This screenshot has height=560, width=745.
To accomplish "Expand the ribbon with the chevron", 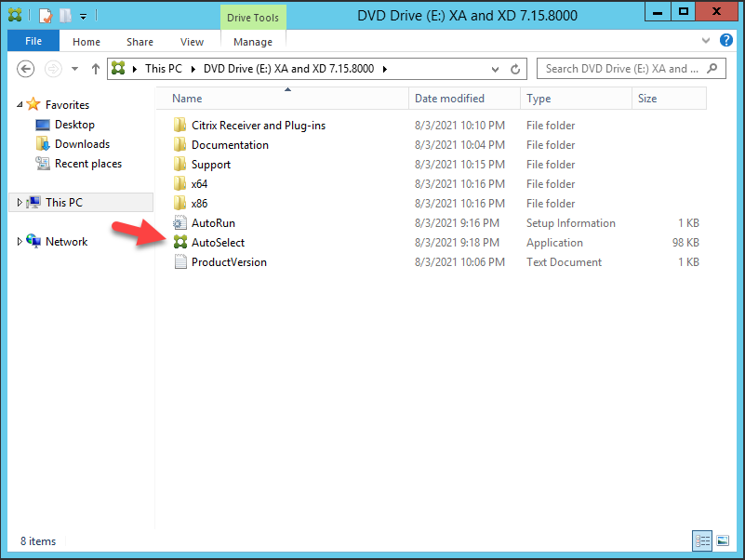I will (706, 40).
